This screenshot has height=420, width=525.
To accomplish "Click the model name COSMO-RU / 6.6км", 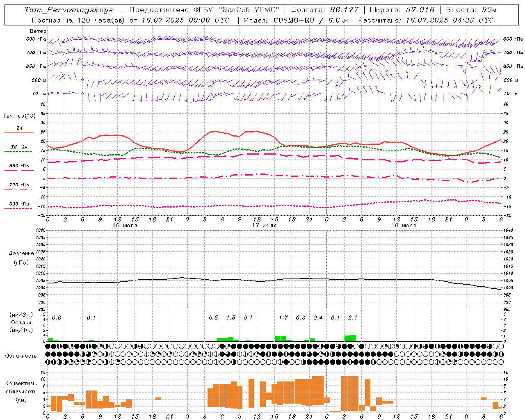I will click(310, 20).
